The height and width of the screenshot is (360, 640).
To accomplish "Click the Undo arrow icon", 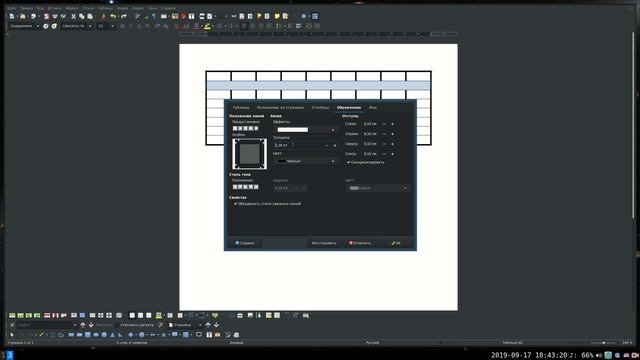I will pyautogui.click(x=113, y=16).
